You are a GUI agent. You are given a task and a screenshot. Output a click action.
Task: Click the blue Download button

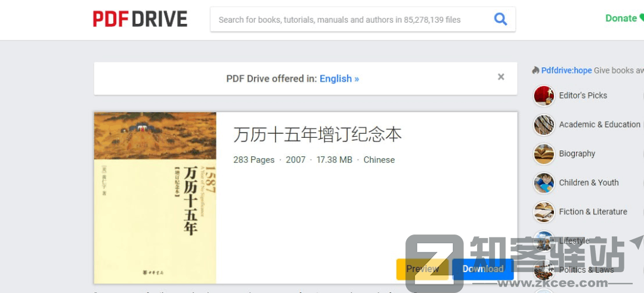[483, 269]
